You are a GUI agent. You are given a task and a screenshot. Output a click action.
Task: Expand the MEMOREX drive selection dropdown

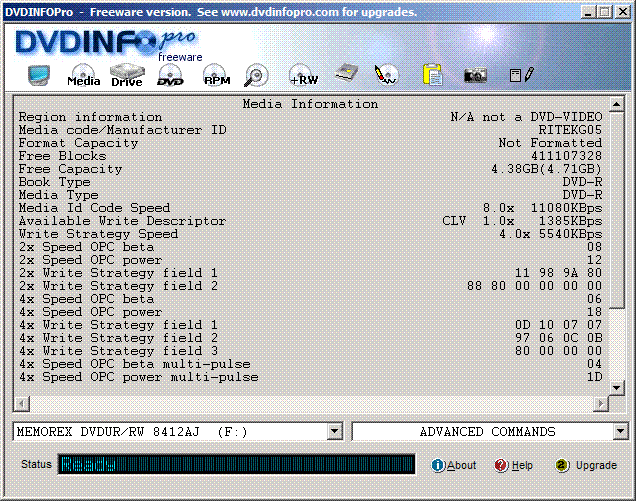click(335, 432)
